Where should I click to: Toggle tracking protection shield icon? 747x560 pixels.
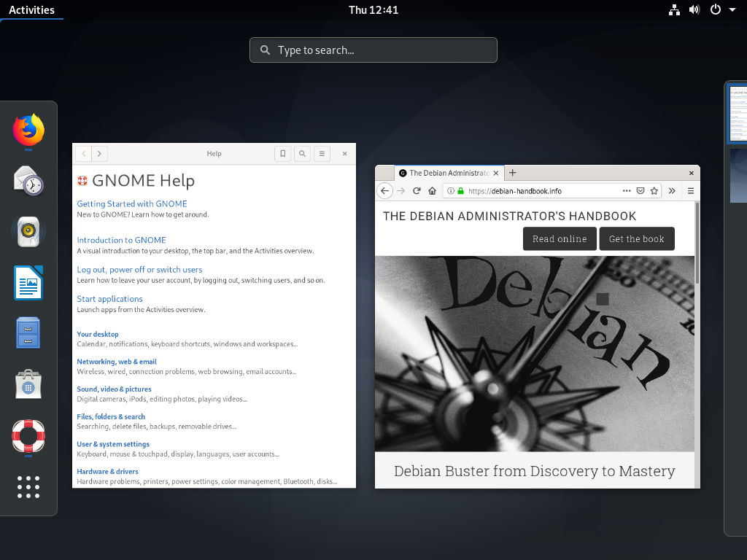coord(640,190)
